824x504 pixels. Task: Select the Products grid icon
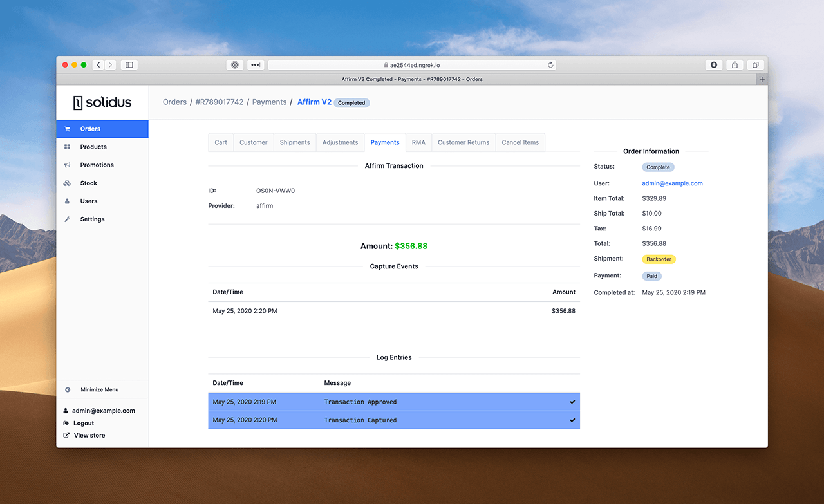pyautogui.click(x=67, y=147)
